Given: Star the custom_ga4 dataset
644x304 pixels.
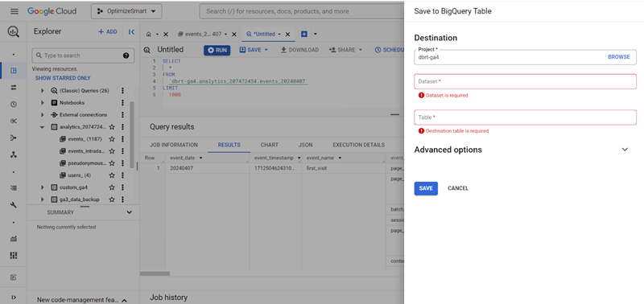Looking at the screenshot, I should coord(111,187).
